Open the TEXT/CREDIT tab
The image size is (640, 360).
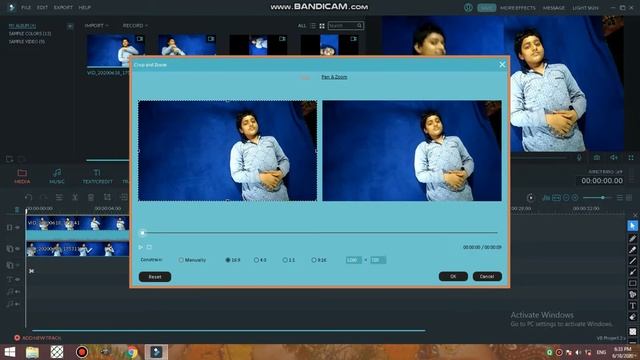click(97, 176)
